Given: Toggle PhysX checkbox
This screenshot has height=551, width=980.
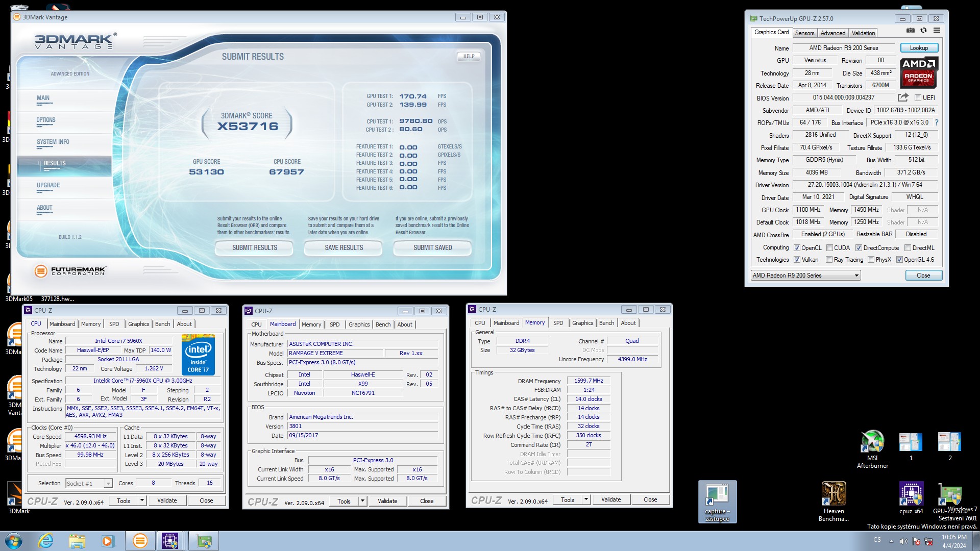Looking at the screenshot, I should (871, 260).
